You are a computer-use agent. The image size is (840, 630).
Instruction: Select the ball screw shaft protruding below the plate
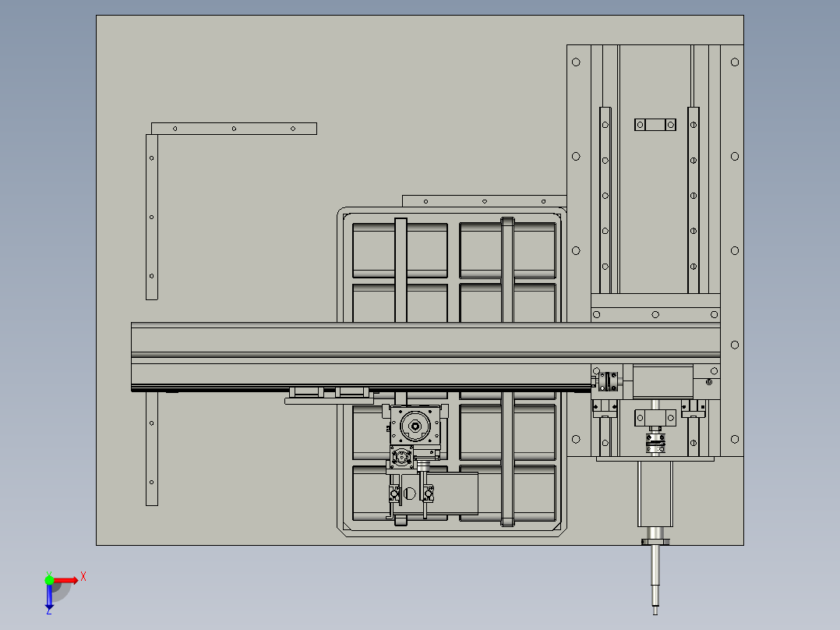coord(655,579)
